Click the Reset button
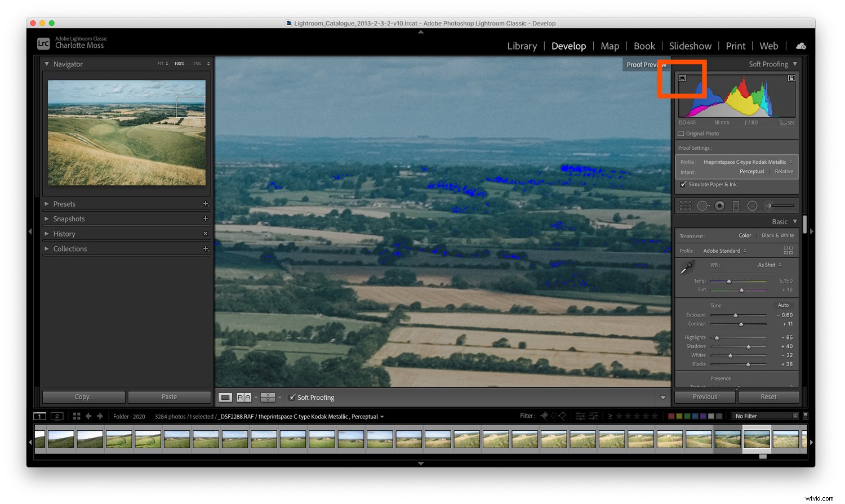The width and height of the screenshot is (845, 504). (x=768, y=397)
